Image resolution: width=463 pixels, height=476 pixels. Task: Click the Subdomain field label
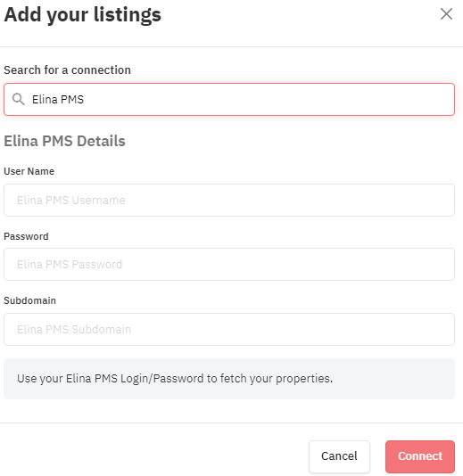coord(29,300)
